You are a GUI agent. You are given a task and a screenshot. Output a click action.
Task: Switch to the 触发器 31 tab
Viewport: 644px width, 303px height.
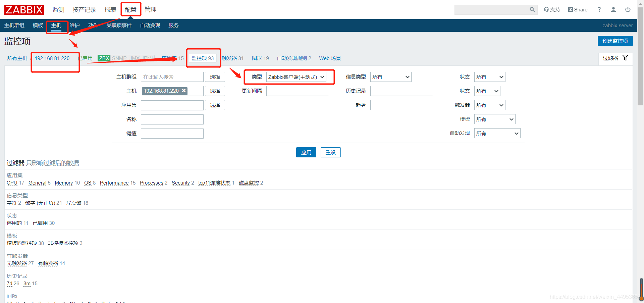(232, 58)
